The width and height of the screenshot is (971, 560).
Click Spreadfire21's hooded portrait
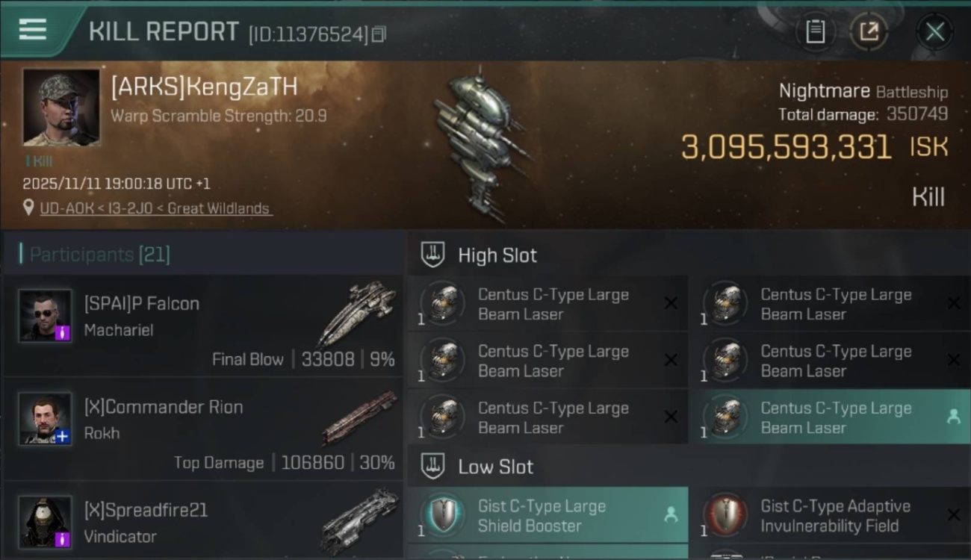tap(46, 521)
